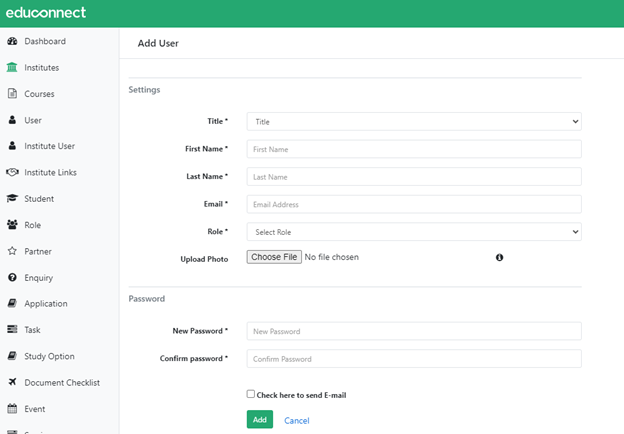
Task: Click the educonnect logo
Action: click(x=46, y=13)
